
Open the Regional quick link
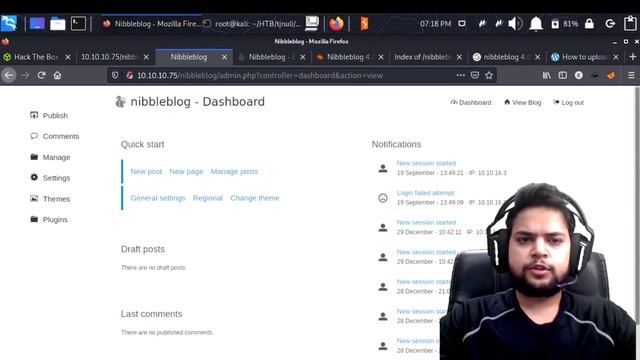(x=208, y=198)
